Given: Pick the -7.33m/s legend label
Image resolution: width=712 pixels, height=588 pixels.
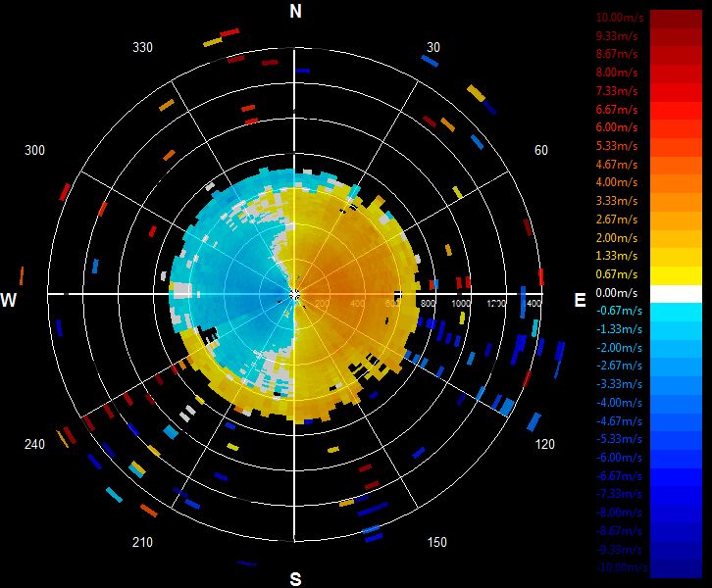Looking at the screenshot, I should 620,494.
